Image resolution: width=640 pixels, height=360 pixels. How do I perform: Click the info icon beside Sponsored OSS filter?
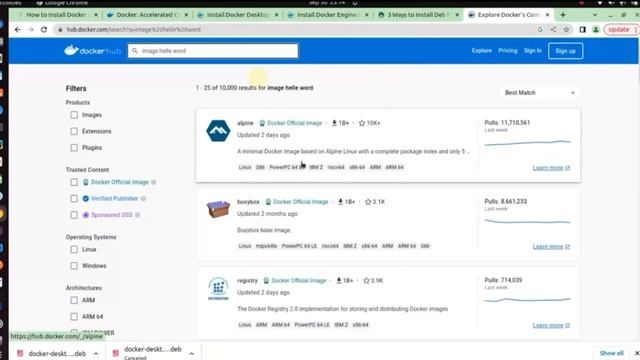click(x=138, y=215)
